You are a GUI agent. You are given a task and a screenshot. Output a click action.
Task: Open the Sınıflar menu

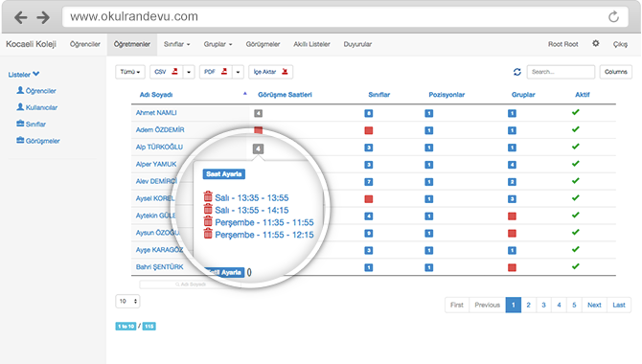click(x=177, y=44)
